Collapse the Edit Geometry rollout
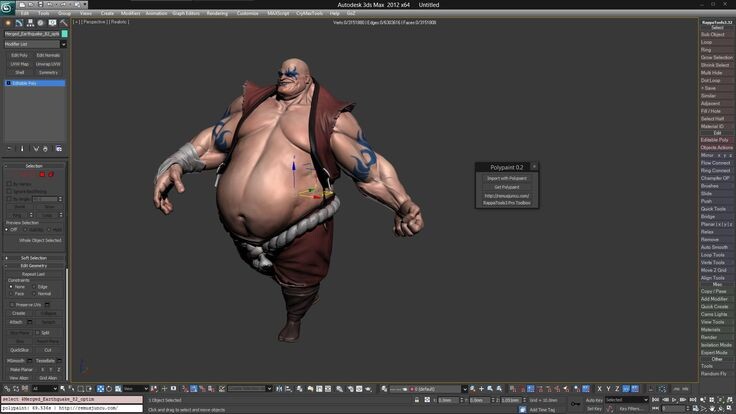The width and height of the screenshot is (736, 414). click(34, 266)
